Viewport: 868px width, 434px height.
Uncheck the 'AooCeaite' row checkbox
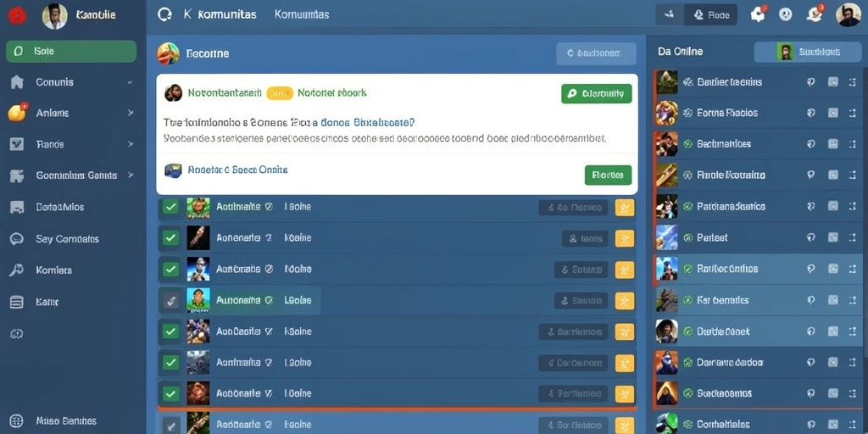pyautogui.click(x=171, y=331)
